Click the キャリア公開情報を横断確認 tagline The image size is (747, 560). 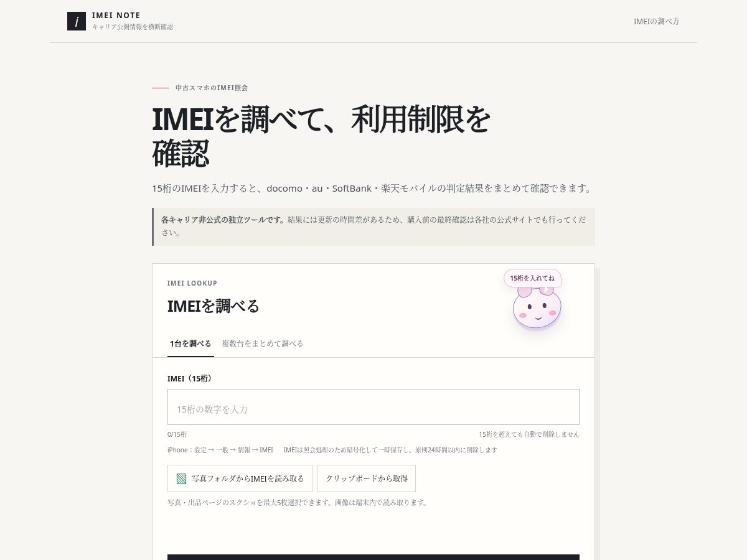[x=133, y=27]
